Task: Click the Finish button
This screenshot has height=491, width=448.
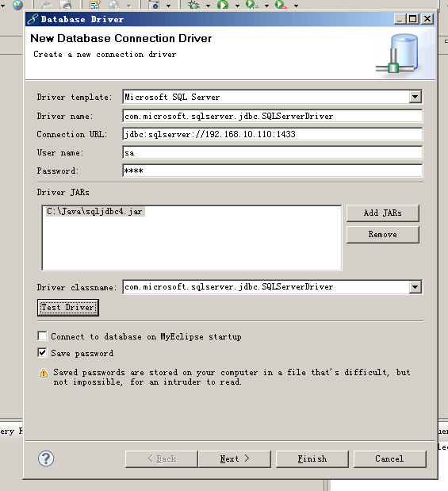Action: [312, 459]
